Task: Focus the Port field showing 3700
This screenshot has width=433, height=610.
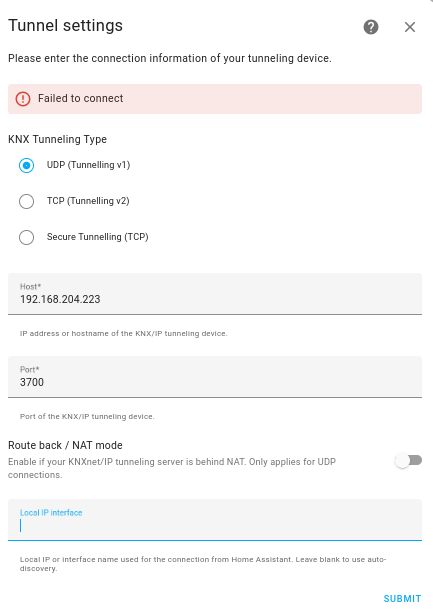Action: [215, 377]
